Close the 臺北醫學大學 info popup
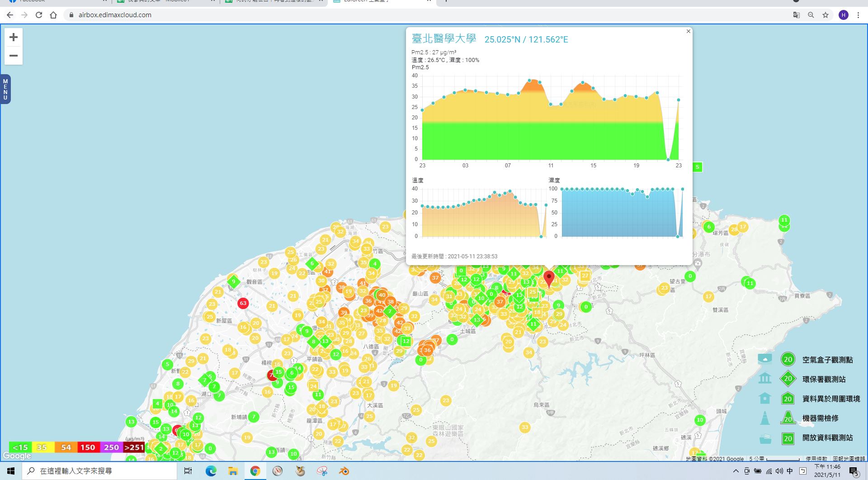The height and width of the screenshot is (480, 868). 689,31
